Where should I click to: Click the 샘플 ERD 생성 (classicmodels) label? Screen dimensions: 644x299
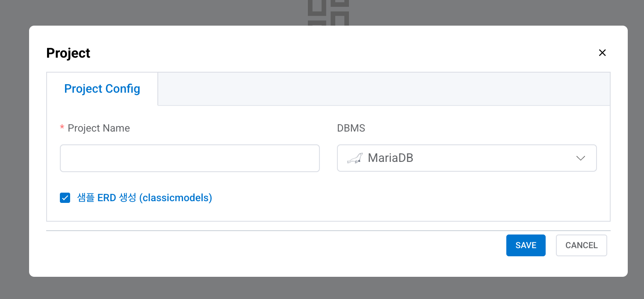tap(145, 198)
